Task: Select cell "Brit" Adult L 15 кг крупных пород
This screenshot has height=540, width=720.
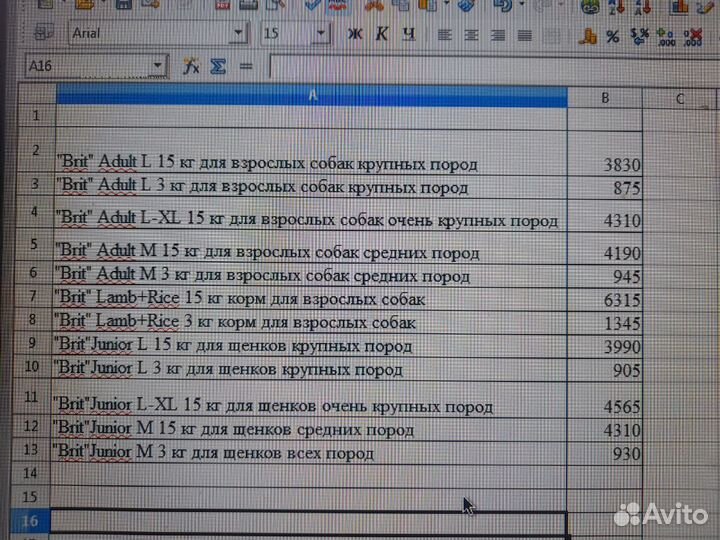Action: coord(311,152)
